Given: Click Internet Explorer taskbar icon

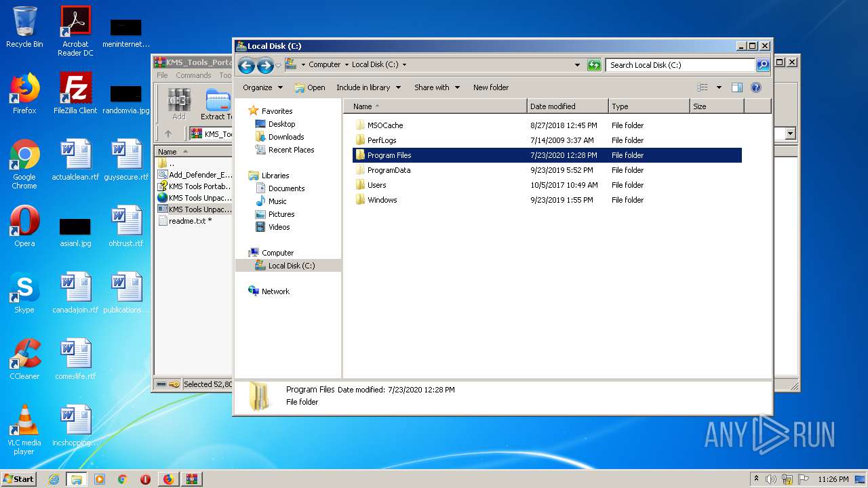Looking at the screenshot, I should pos(54,479).
